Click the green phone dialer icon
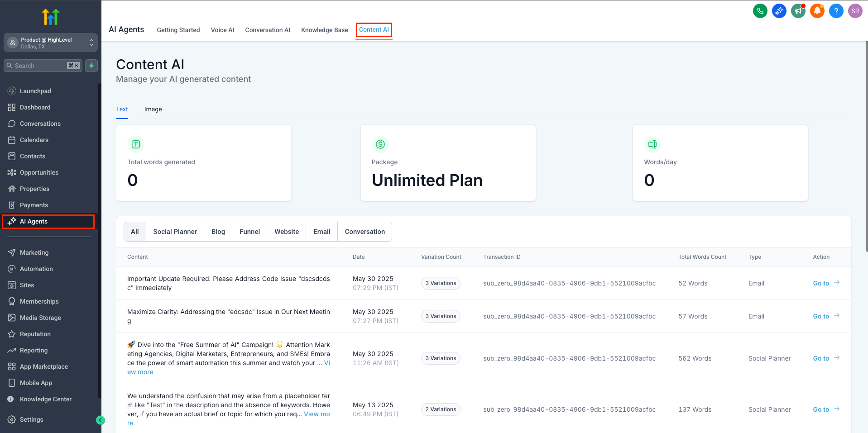The image size is (868, 433). 760,11
